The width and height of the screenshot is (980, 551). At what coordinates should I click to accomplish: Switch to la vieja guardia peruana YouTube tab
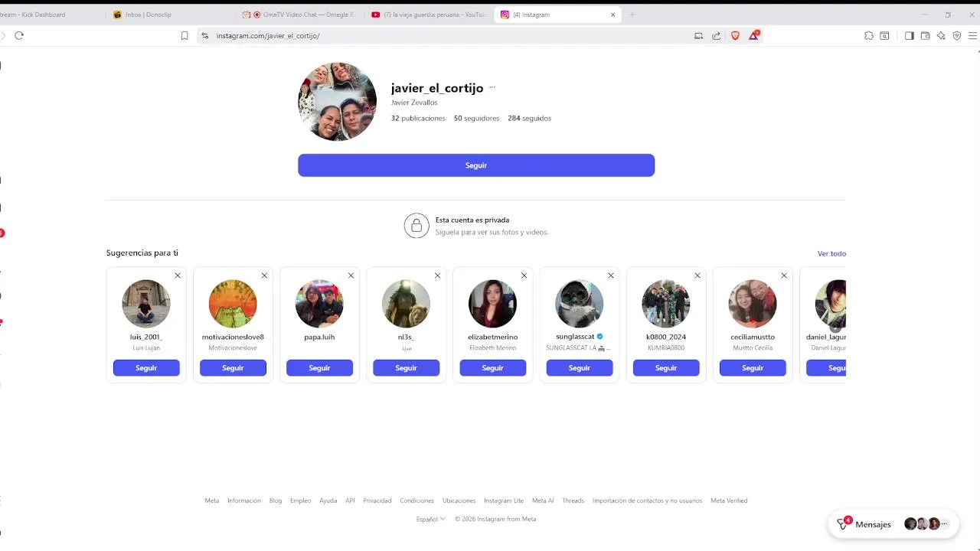tap(429, 15)
